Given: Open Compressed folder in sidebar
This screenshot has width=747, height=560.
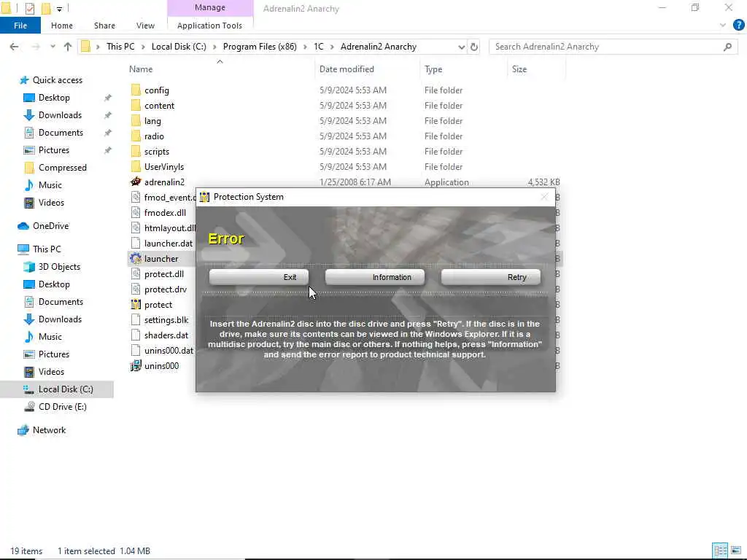Looking at the screenshot, I should 63,168.
